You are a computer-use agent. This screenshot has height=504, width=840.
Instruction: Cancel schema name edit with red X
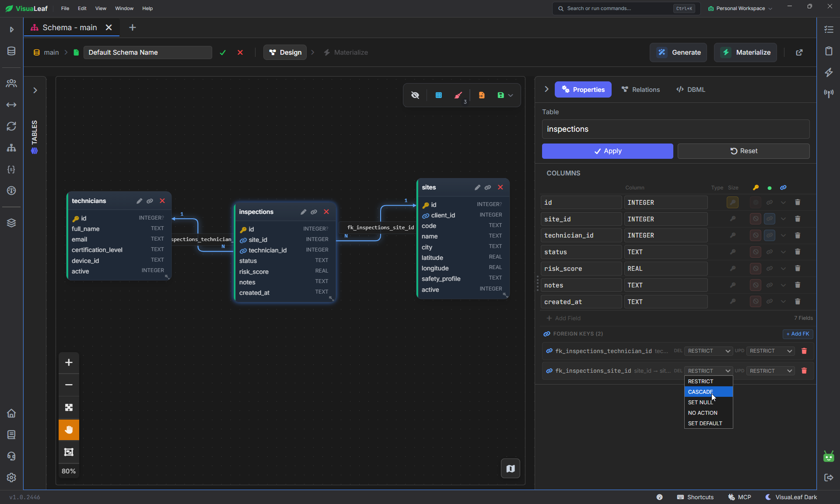click(x=240, y=52)
